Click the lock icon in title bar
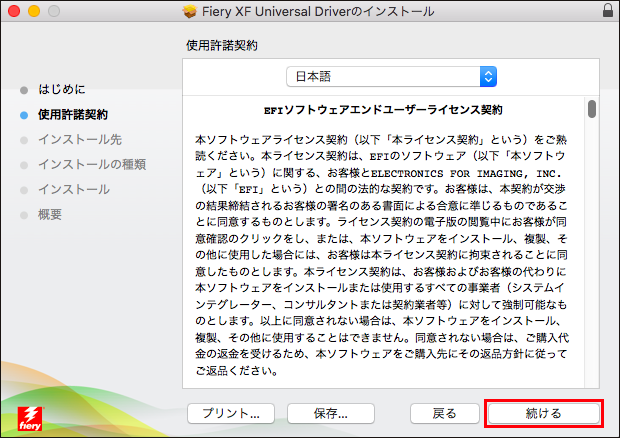 pos(608,11)
